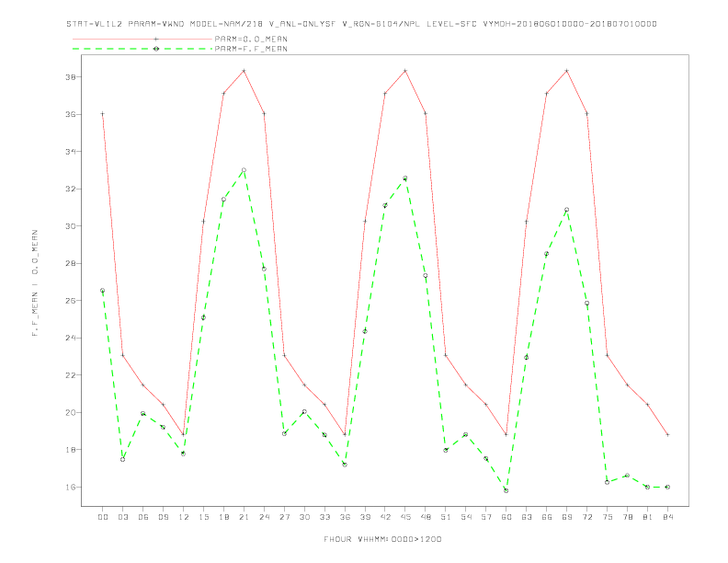This screenshot has width=728, height=563.
Task: Click the green F.F_MEAN circle marker at hour 45
Action: [405, 178]
